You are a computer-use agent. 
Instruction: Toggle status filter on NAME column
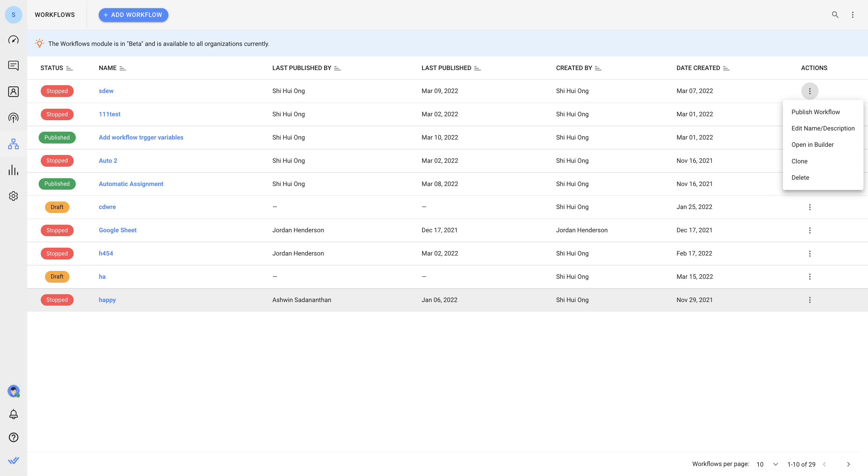click(121, 68)
